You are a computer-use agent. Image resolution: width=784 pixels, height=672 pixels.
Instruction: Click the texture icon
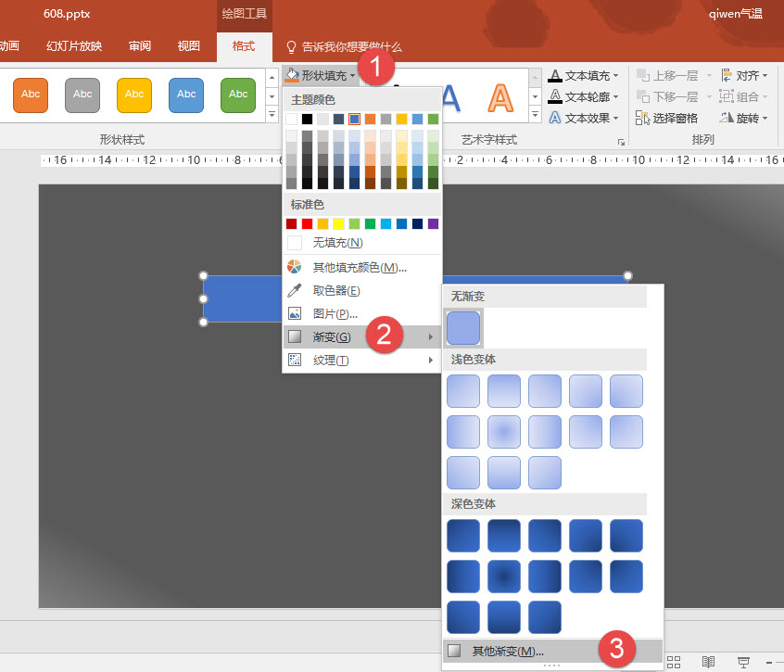[295, 360]
